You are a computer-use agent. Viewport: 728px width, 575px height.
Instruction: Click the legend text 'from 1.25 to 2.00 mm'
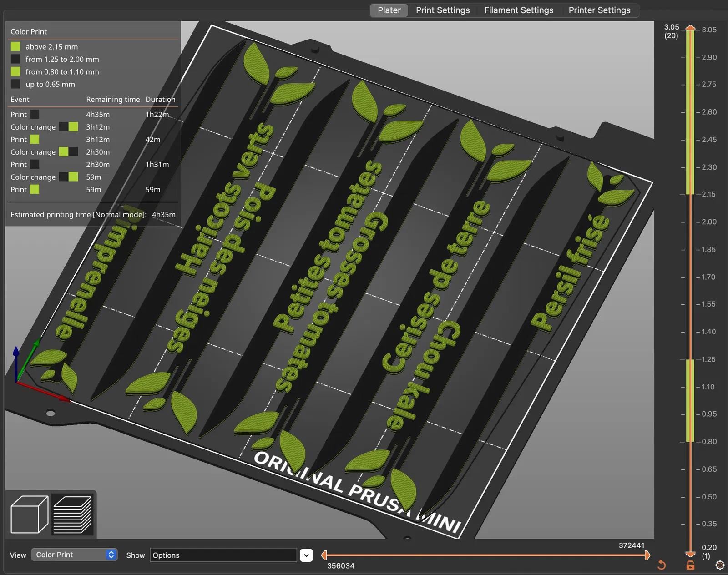tap(62, 59)
